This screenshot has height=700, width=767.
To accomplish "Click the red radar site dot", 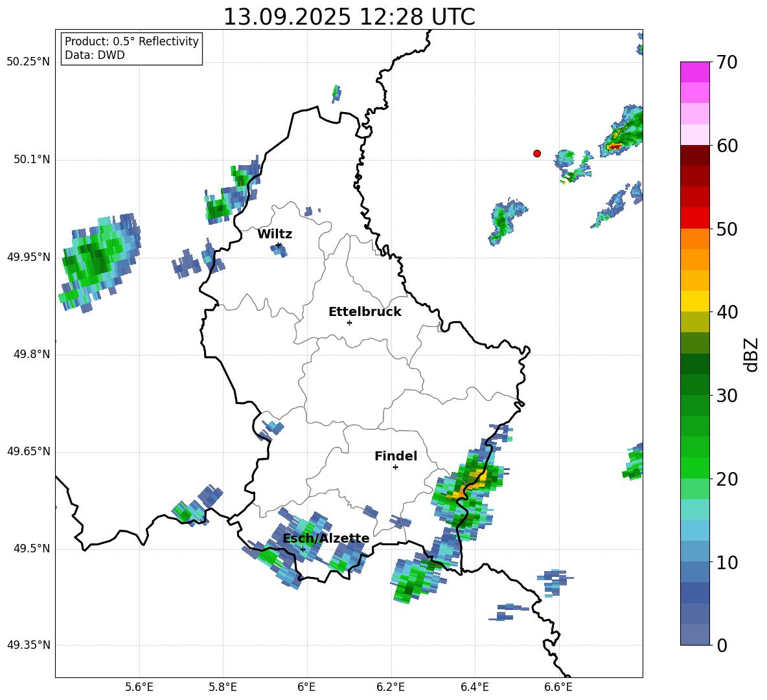I will point(537,153).
